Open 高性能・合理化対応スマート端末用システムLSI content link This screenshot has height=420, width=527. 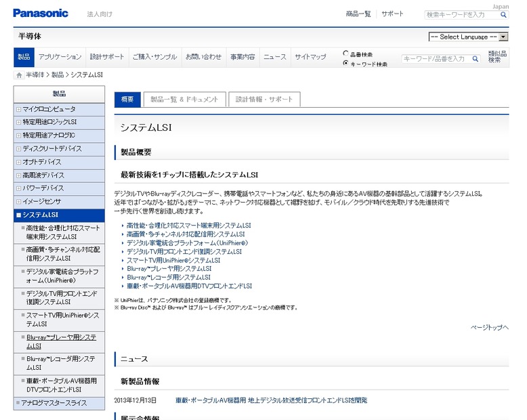point(188,226)
